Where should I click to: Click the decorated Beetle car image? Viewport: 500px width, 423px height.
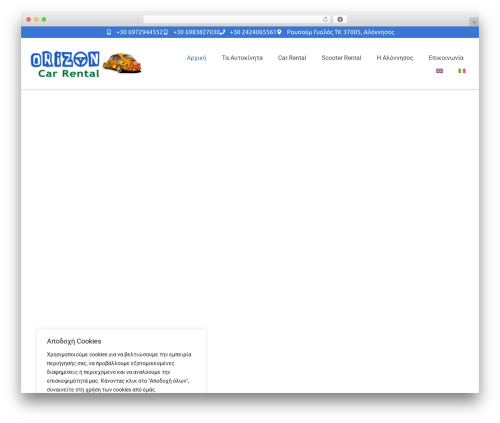122,63
